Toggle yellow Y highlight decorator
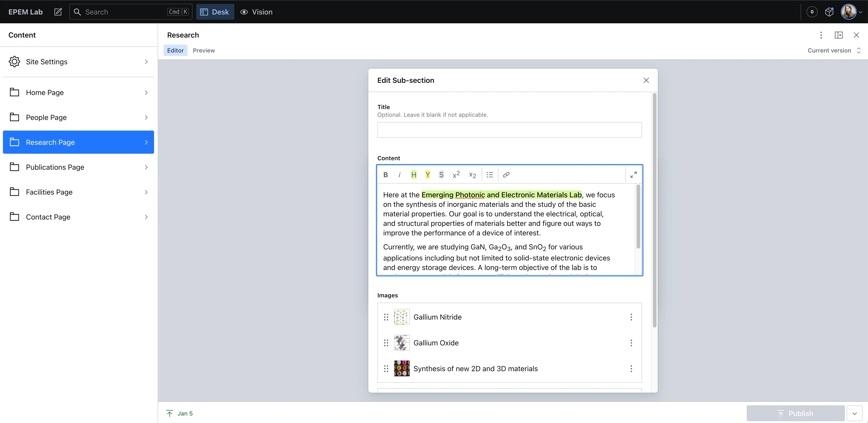The width and height of the screenshot is (868, 423). pyautogui.click(x=427, y=174)
